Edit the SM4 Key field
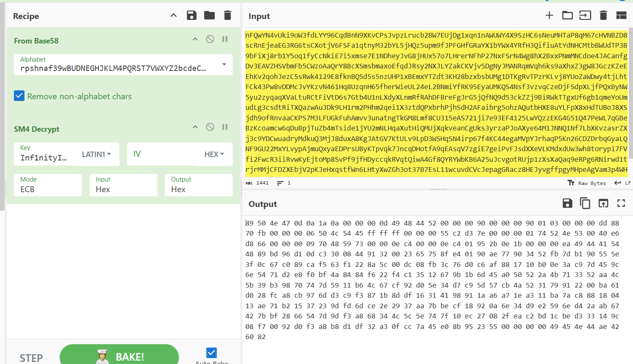 [44, 154]
